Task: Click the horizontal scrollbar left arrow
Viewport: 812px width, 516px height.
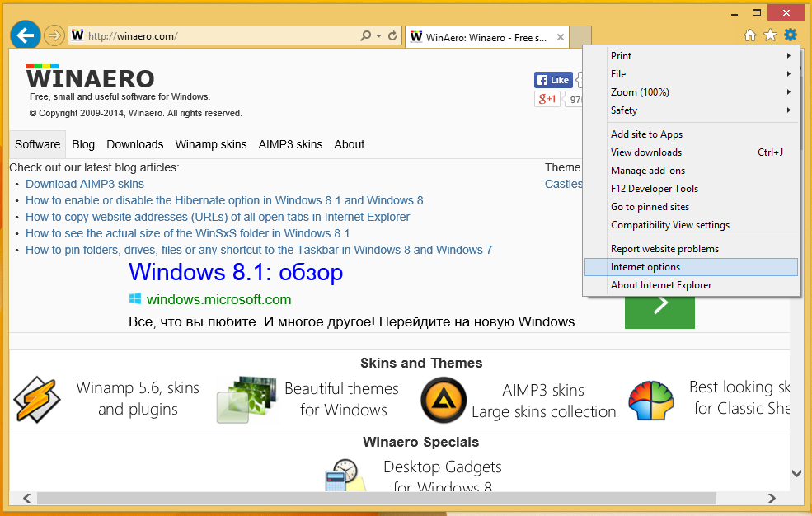Action: [26, 498]
